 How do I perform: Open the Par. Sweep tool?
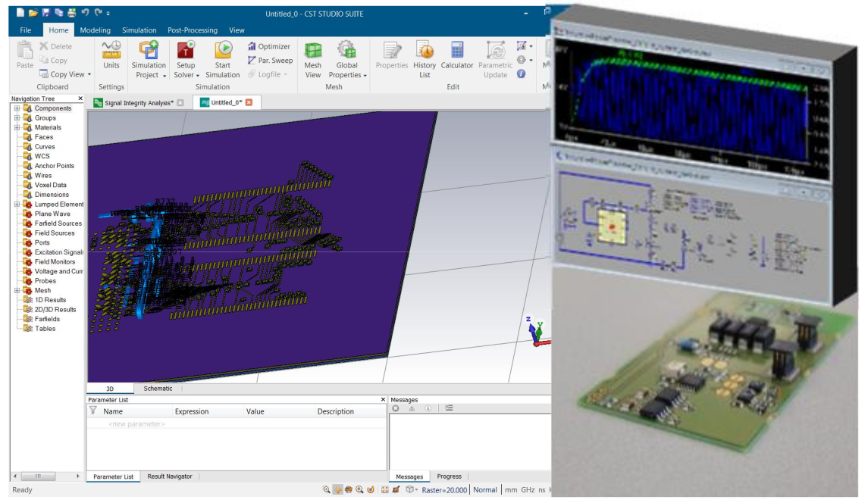tap(270, 61)
